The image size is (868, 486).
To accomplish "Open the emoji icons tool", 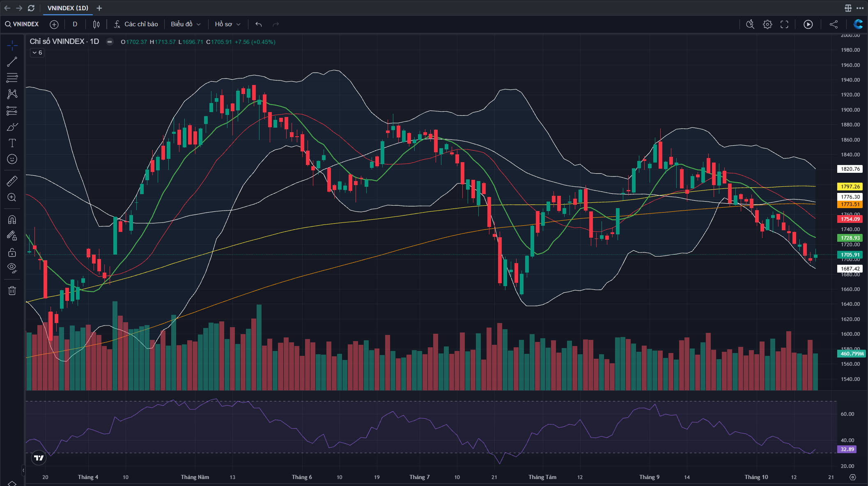I will pyautogui.click(x=12, y=159).
